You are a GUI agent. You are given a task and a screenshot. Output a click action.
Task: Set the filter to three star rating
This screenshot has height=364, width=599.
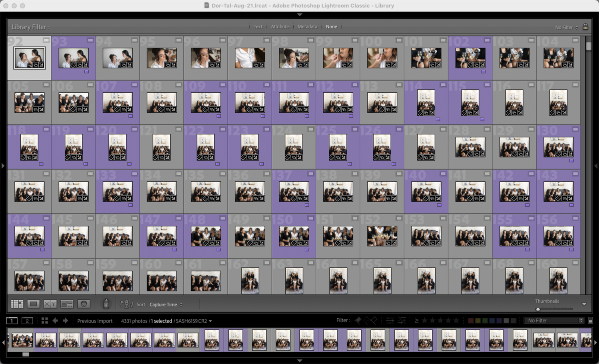pyautogui.click(x=440, y=320)
